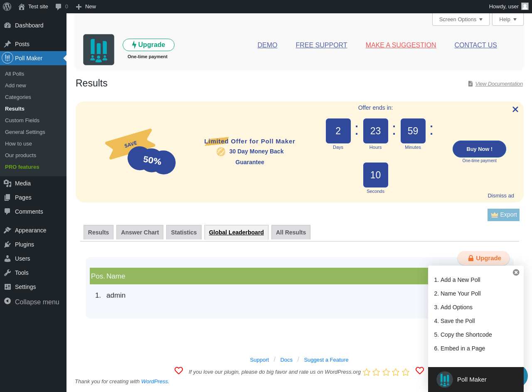
Task: Open Plugins in the sidebar
Action: [33, 244]
